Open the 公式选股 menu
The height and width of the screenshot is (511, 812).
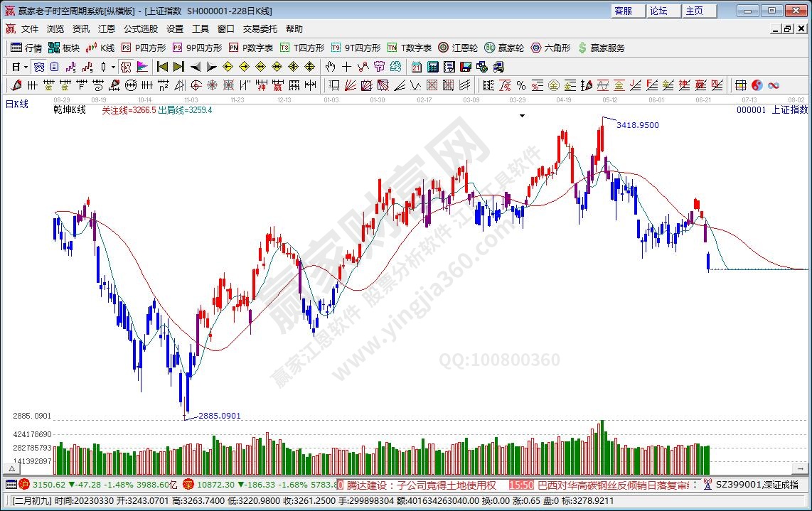(141, 29)
